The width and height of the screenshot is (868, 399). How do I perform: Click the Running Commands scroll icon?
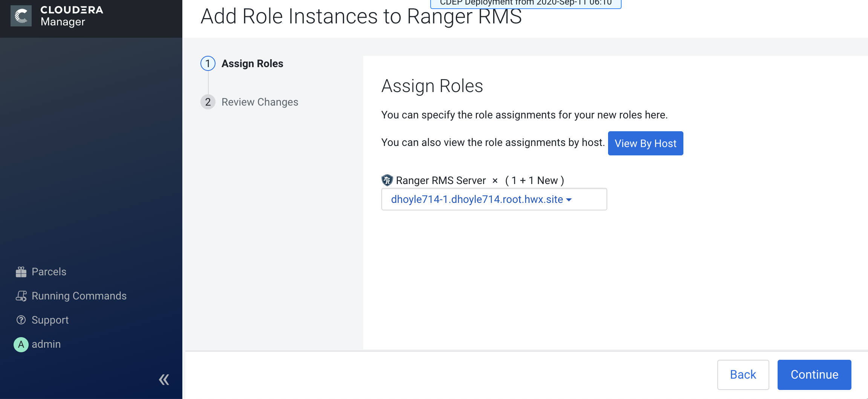(x=21, y=296)
